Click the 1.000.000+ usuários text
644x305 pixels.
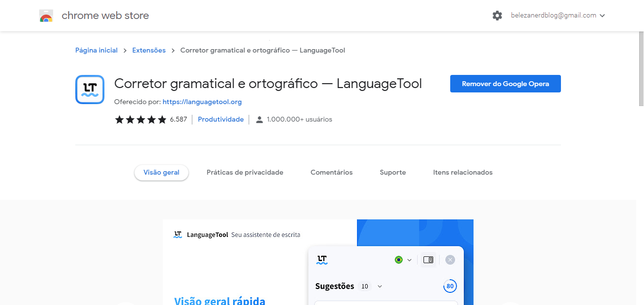click(300, 119)
